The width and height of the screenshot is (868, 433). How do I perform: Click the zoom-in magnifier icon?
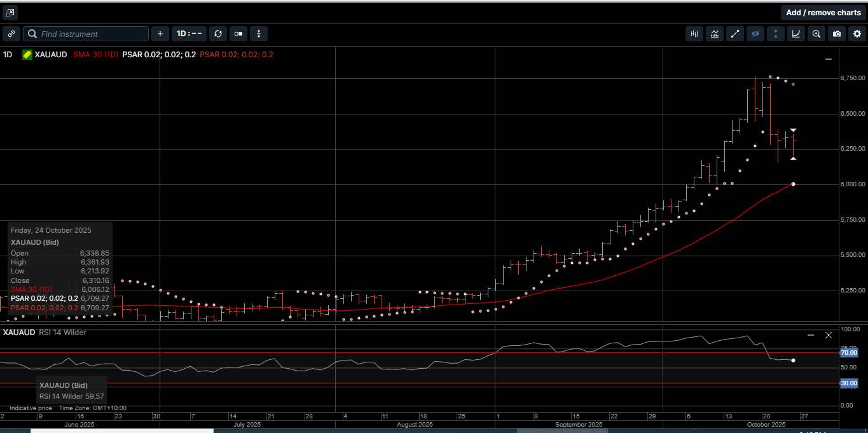[816, 34]
